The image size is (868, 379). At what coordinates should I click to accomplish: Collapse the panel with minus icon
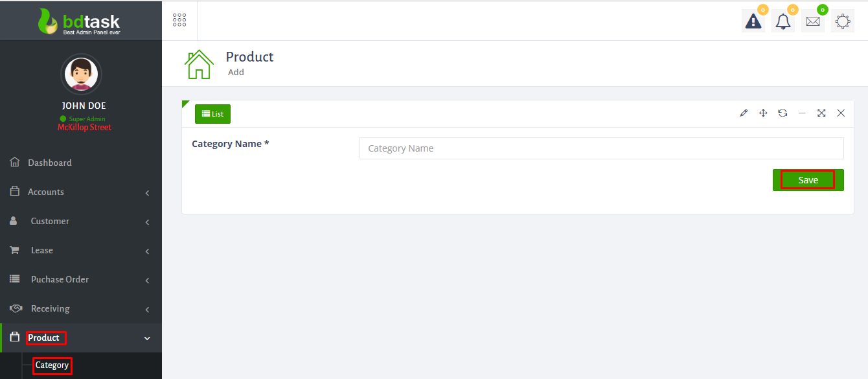(802, 113)
